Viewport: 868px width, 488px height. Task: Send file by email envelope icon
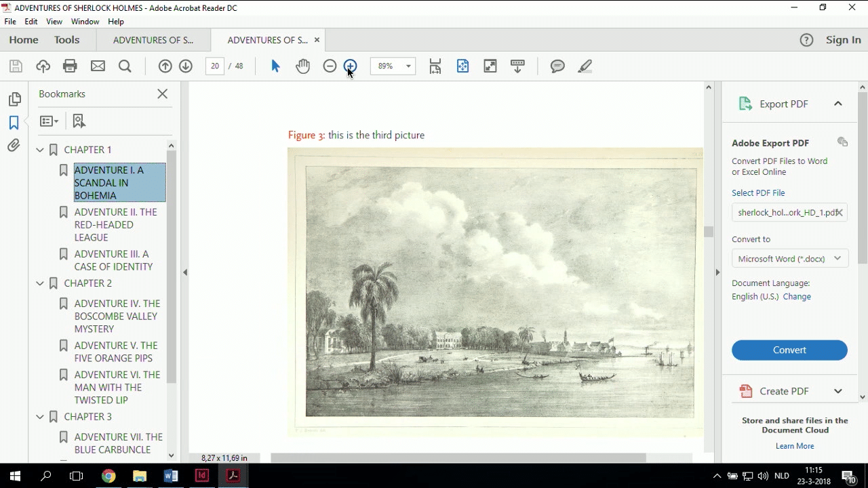[98, 66]
